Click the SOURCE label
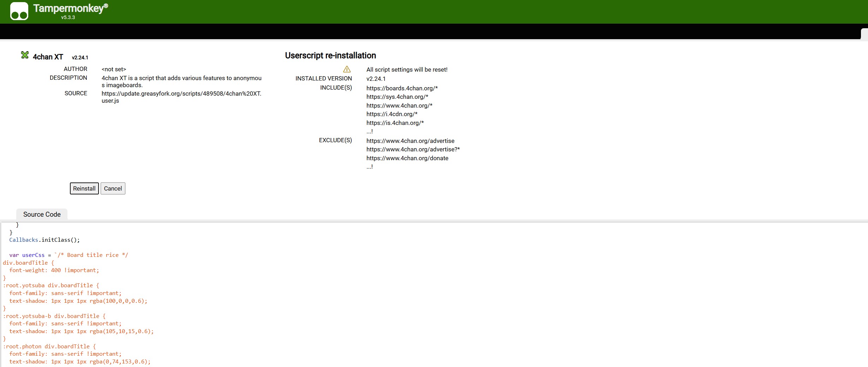Image resolution: width=868 pixels, height=367 pixels. point(76,93)
